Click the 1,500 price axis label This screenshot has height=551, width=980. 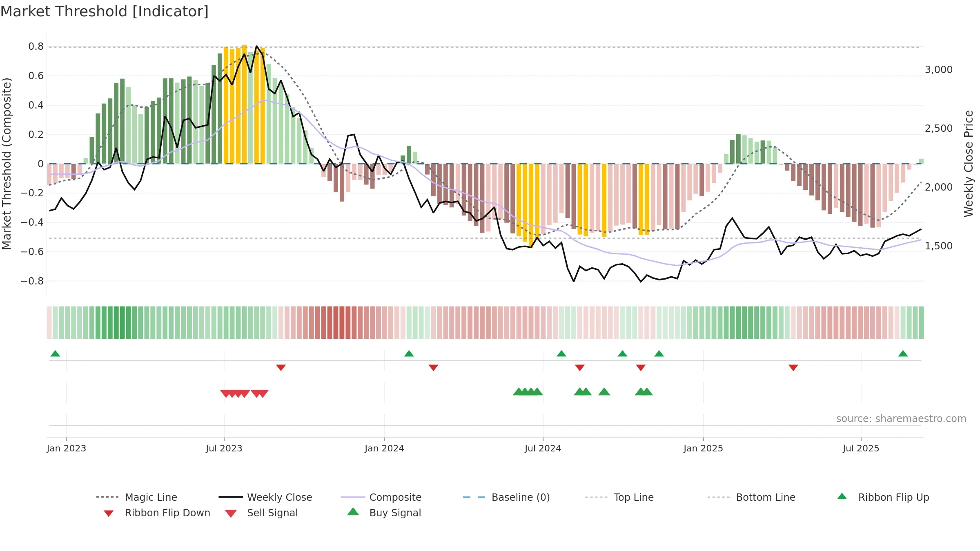[938, 246]
